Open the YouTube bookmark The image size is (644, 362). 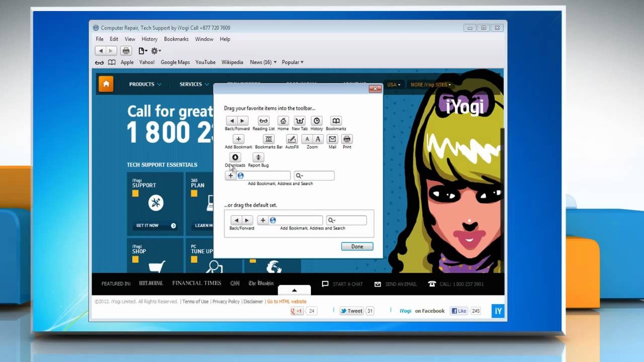[205, 62]
